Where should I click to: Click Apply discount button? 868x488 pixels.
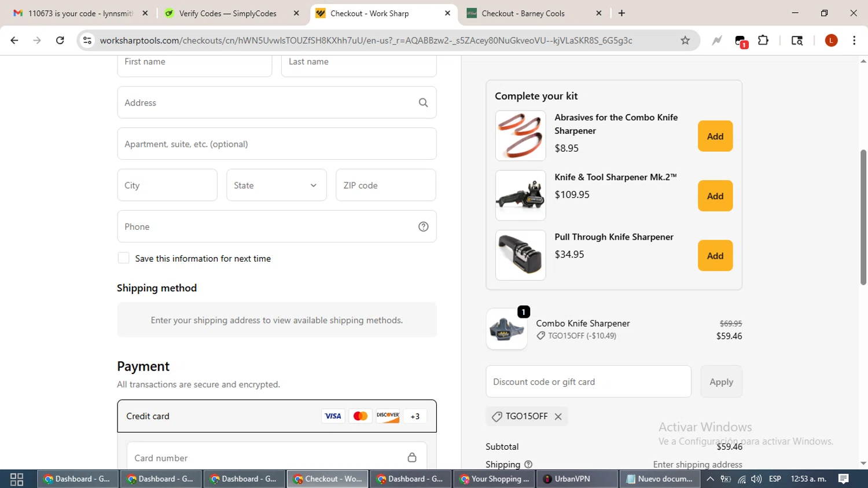721,381
